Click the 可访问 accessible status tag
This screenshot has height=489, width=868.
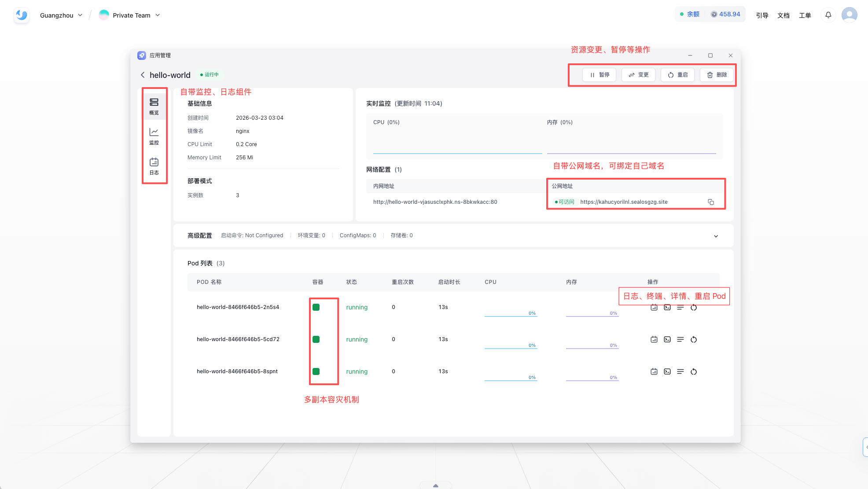(x=564, y=202)
